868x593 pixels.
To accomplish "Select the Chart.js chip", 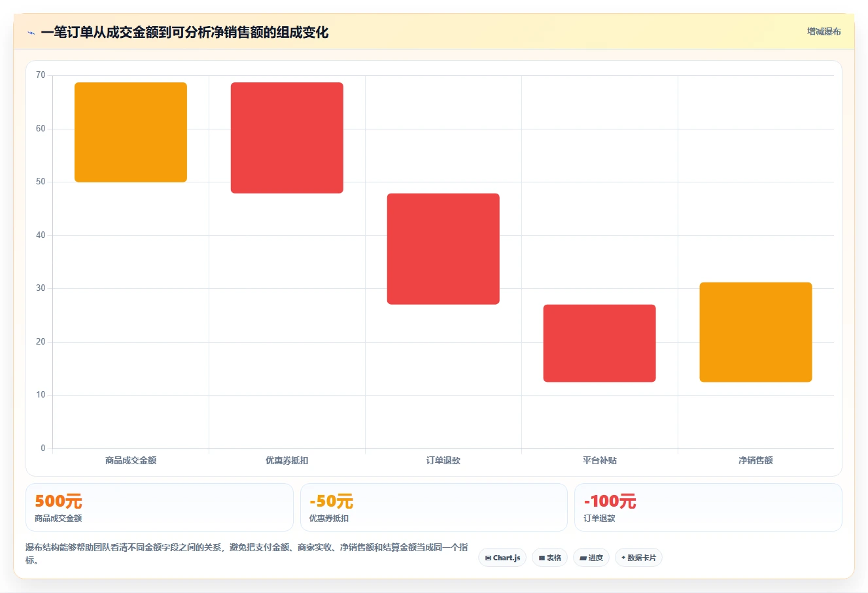I will coord(502,558).
